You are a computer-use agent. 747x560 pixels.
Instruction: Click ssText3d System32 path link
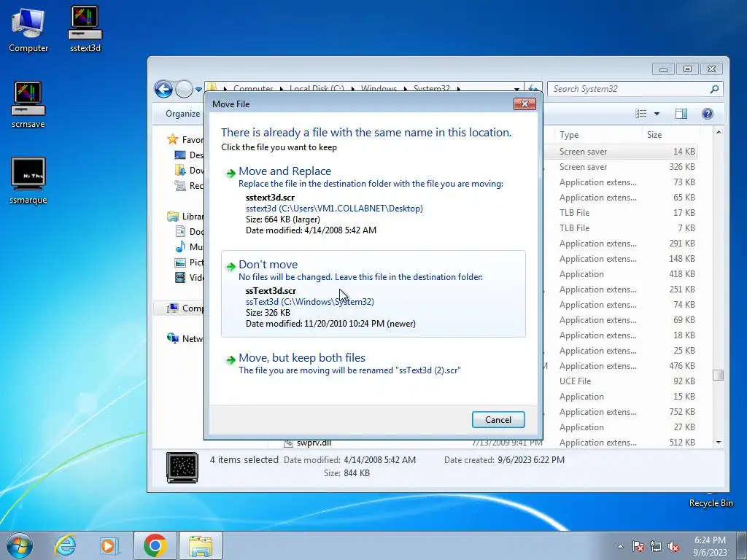coord(309,301)
